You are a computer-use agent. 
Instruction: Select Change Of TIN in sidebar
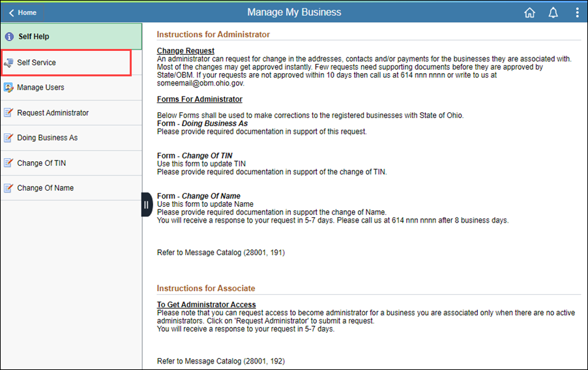click(41, 163)
